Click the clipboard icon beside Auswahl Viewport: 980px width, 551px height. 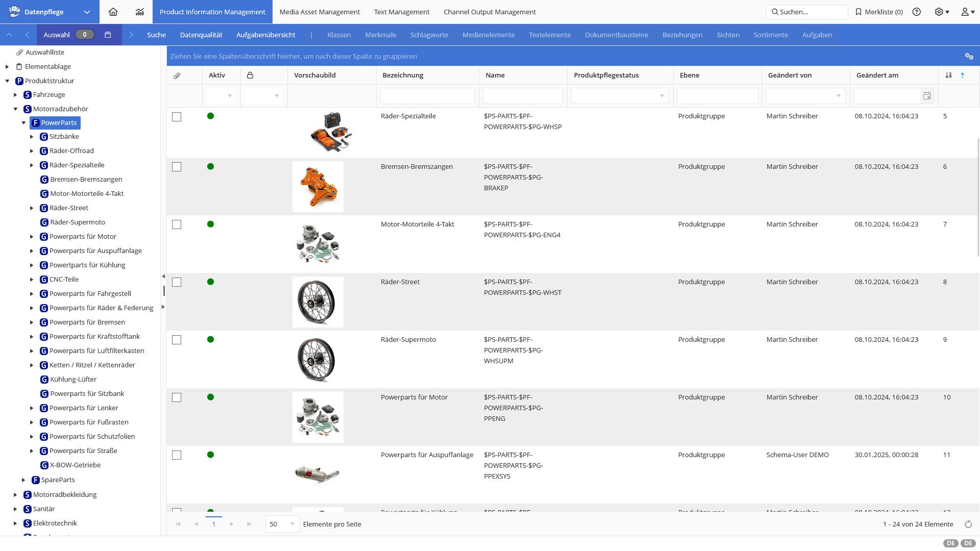pyautogui.click(x=108, y=35)
